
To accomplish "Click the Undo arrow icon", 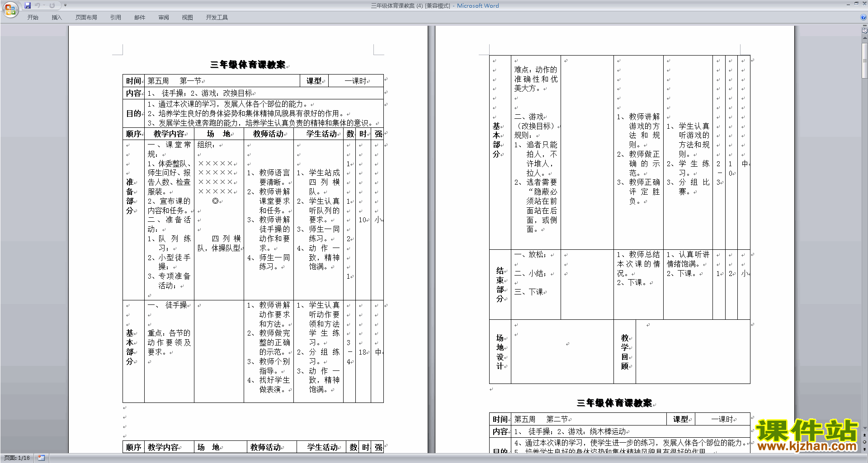I will coord(38,5).
